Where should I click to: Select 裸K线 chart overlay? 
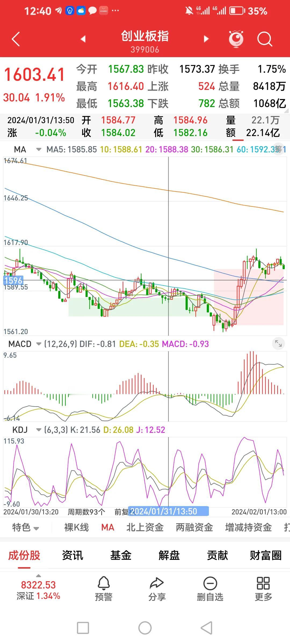click(x=77, y=527)
